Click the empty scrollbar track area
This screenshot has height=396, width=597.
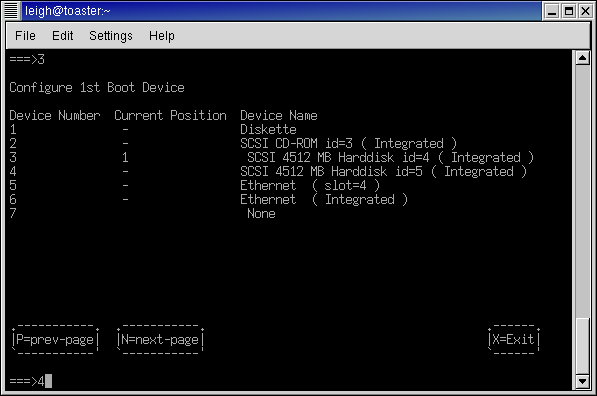coord(582,190)
